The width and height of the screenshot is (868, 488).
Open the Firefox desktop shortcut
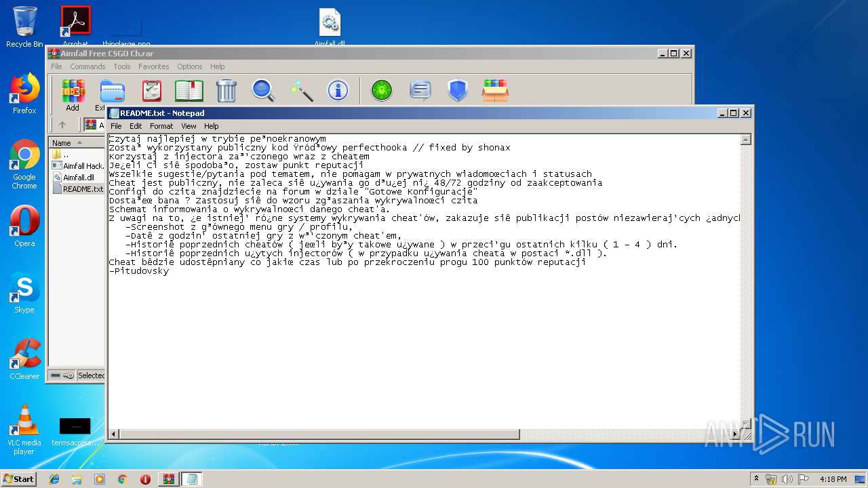tap(24, 94)
